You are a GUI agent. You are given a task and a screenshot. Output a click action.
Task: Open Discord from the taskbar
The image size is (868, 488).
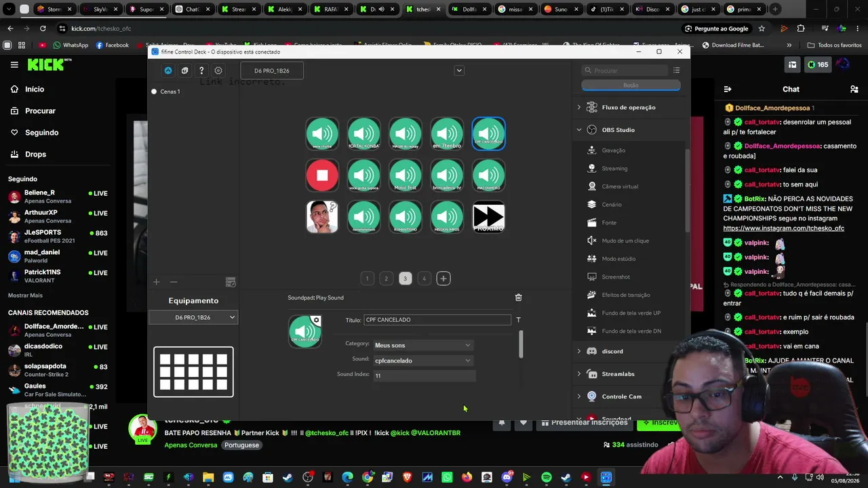[x=507, y=477]
